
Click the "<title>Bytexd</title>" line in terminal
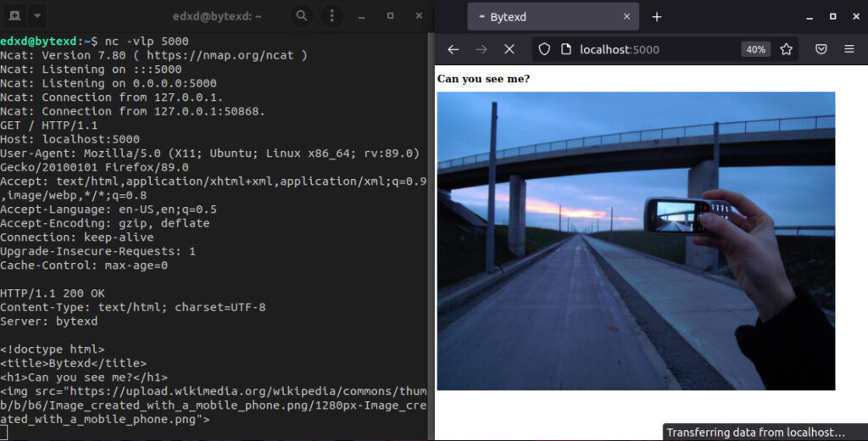(73, 364)
